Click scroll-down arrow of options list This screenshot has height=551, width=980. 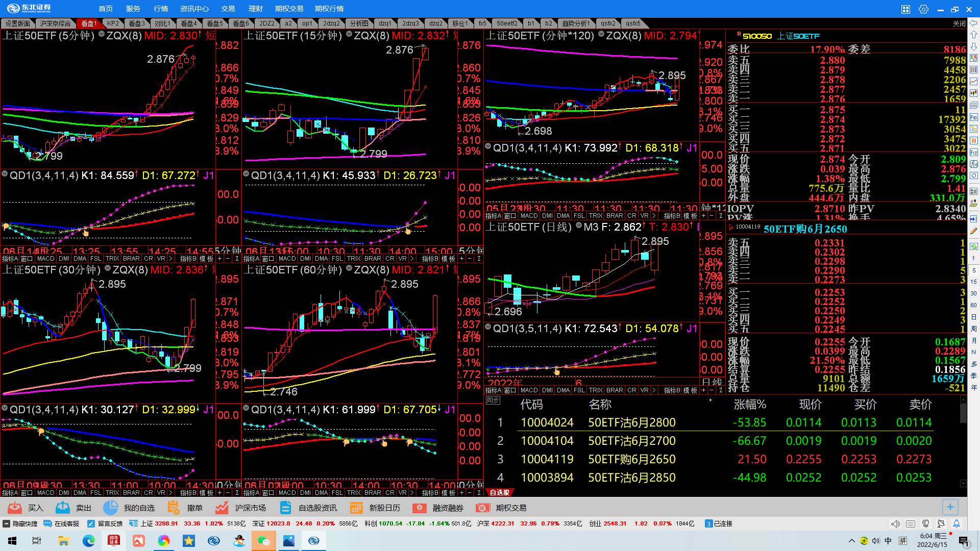click(963, 483)
